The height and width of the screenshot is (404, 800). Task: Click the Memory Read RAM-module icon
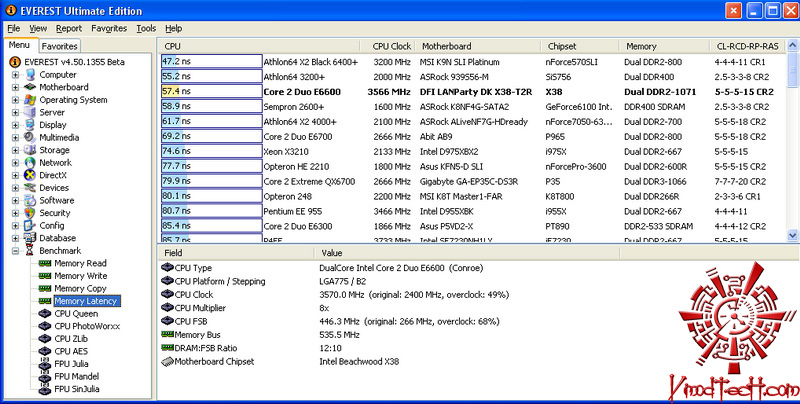[45, 263]
